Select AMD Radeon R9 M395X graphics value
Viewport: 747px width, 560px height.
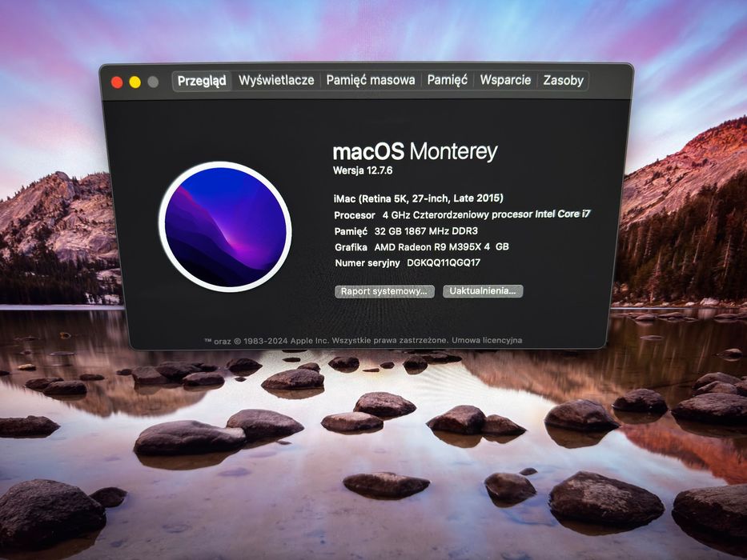pos(442,246)
